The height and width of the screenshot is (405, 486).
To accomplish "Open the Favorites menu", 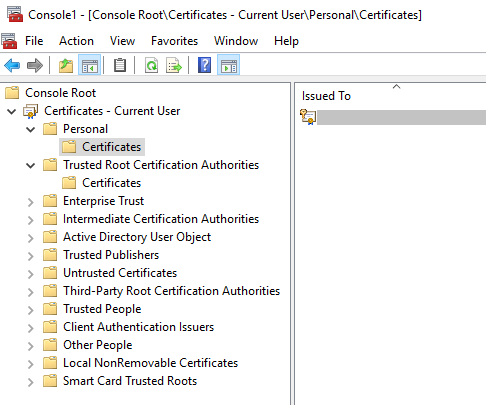I will tap(174, 41).
